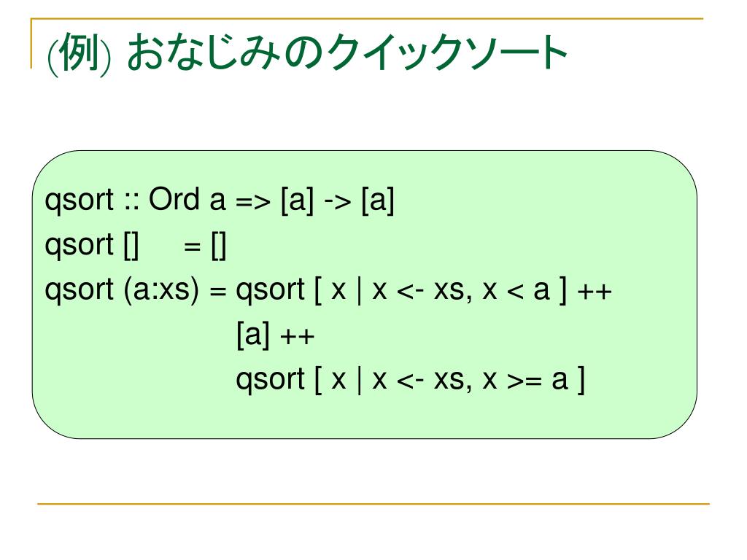This screenshot has height=560, width=747.
Task: Select the [a] ++ pivot line
Action: [x=275, y=335]
